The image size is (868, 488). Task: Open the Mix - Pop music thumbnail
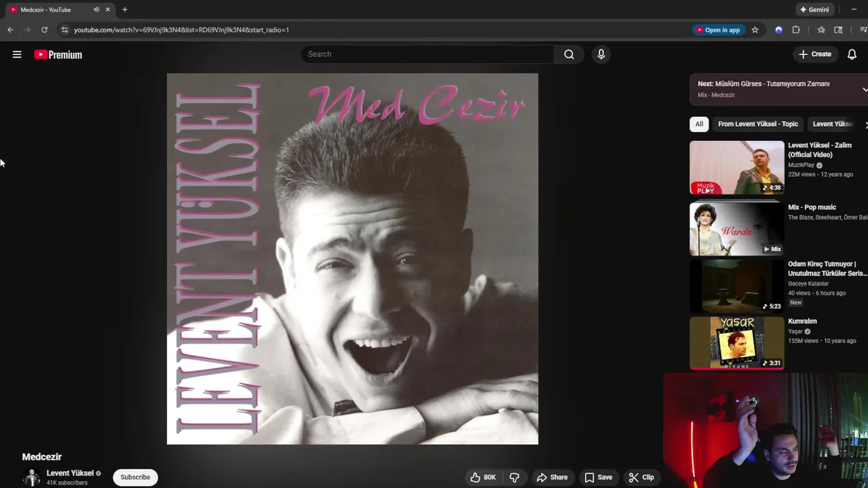pos(736,229)
